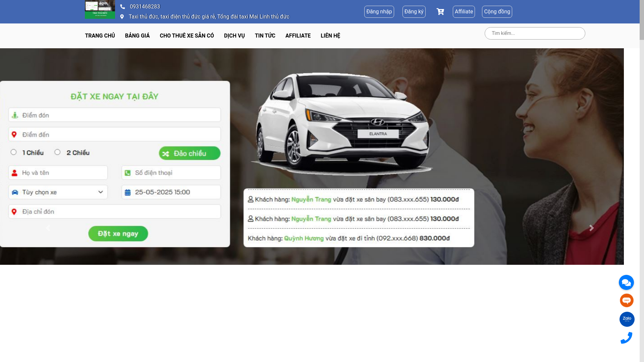Open the DỊCH VỤ menu
The image size is (644, 362).
[234, 36]
